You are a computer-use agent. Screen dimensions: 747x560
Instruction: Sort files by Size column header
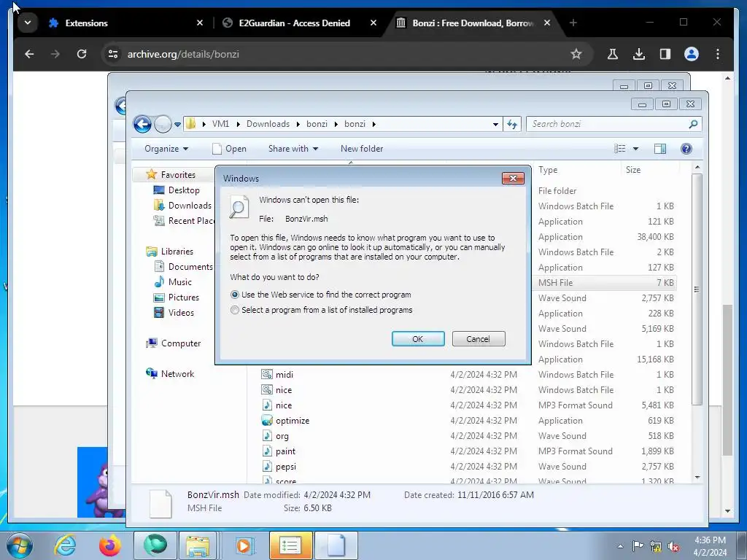click(633, 170)
